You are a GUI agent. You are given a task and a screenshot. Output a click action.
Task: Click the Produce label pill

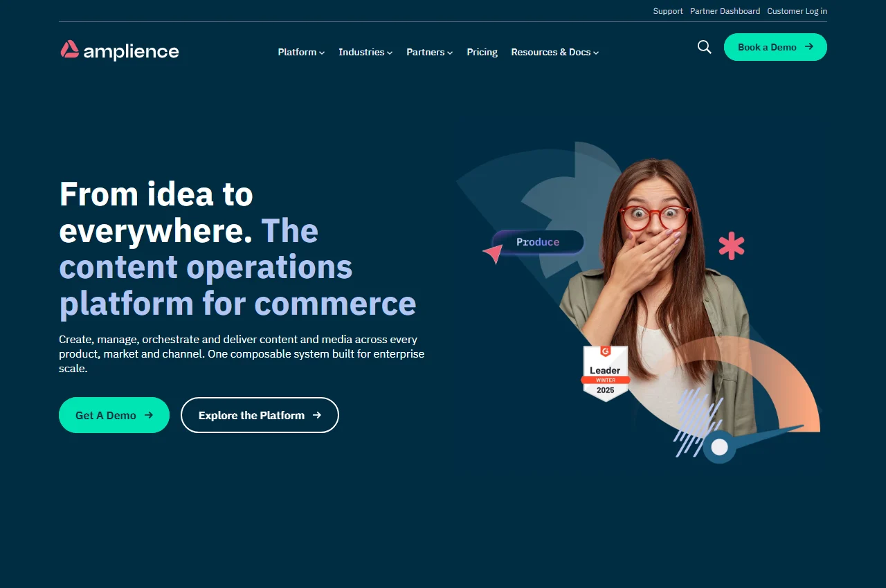538,242
